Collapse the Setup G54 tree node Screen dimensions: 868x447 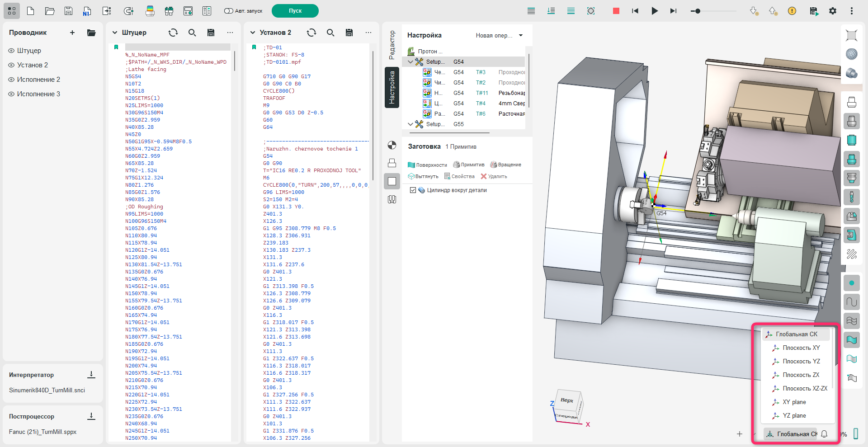click(x=410, y=62)
